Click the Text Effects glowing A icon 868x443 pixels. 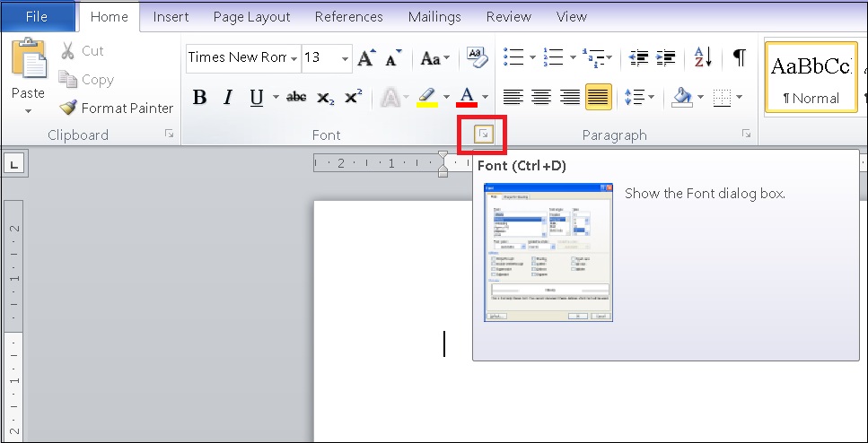coord(390,98)
